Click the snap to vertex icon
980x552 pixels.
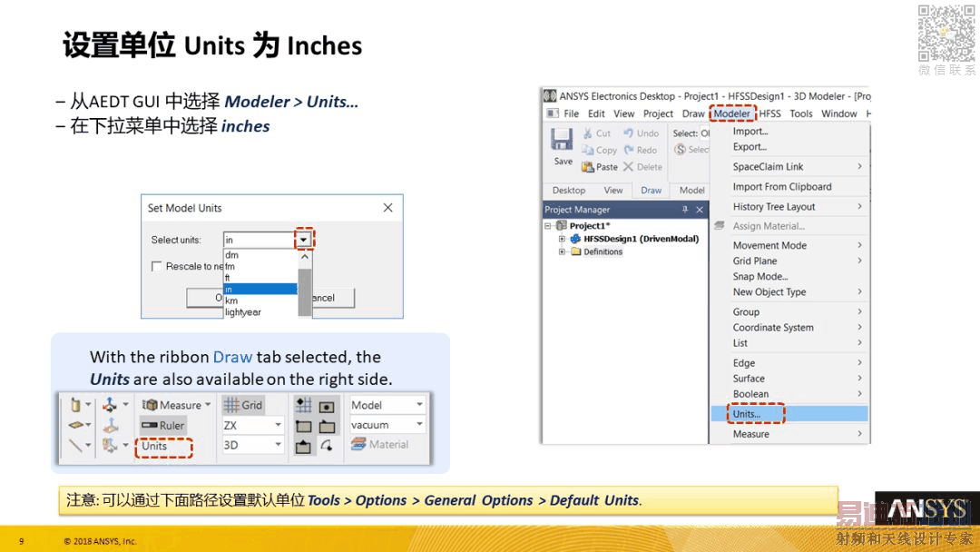(x=303, y=427)
